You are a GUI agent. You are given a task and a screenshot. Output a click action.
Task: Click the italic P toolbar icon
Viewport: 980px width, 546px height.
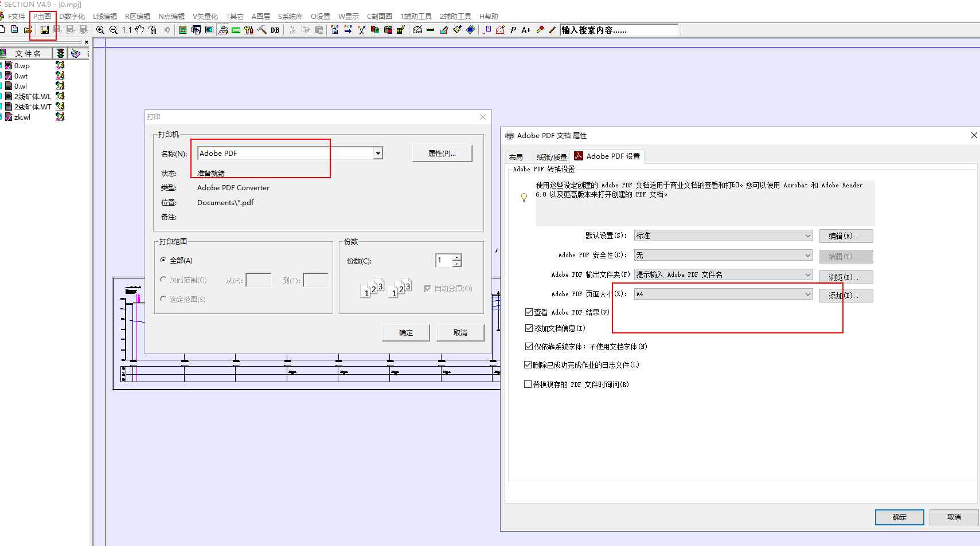[x=513, y=30]
